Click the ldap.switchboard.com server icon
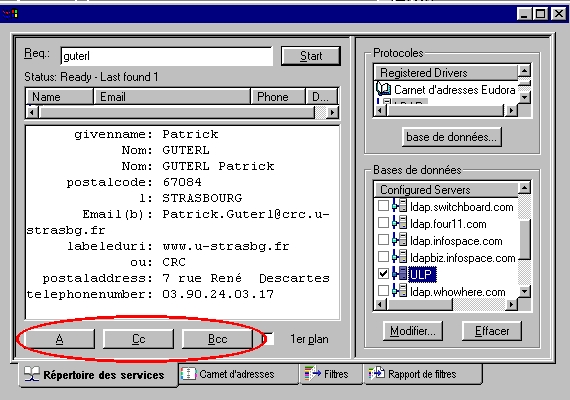Image resolution: width=570 pixels, height=400 pixels. (x=400, y=206)
